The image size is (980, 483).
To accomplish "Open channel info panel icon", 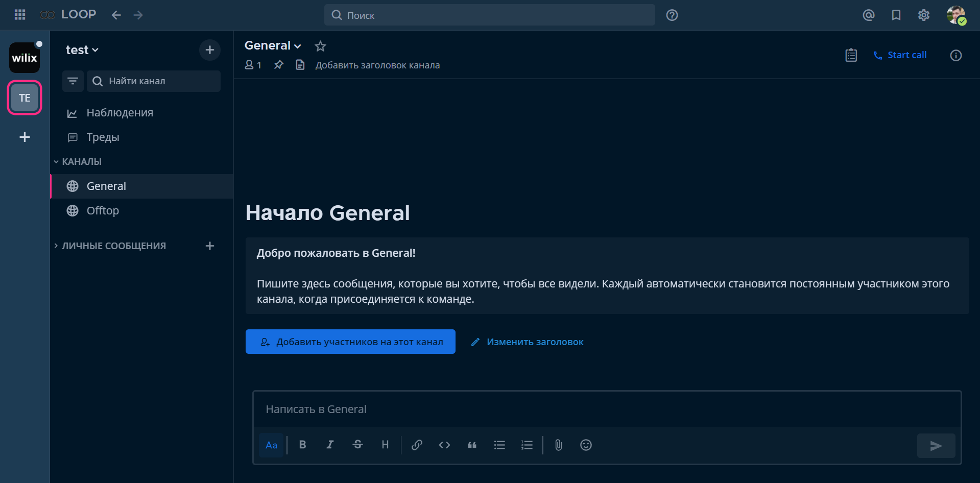I will (955, 55).
